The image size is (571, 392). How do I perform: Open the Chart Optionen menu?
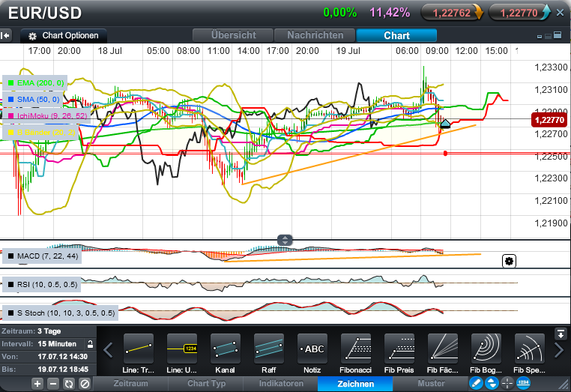pyautogui.click(x=64, y=36)
